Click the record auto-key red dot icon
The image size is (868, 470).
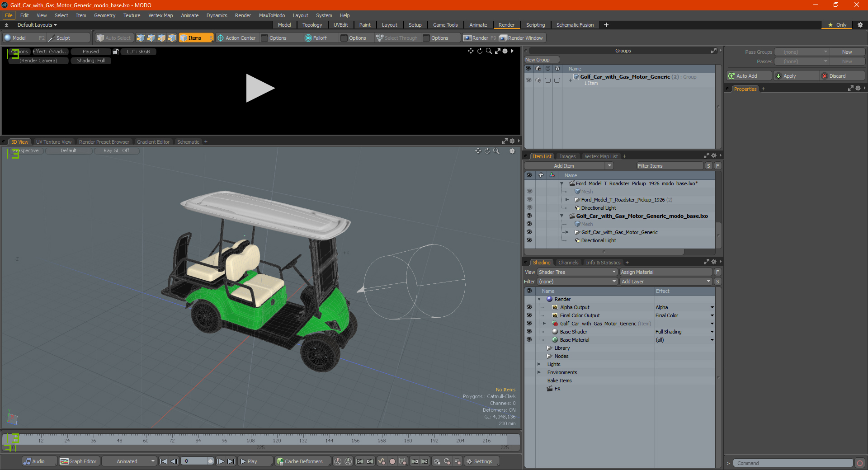(x=392, y=461)
